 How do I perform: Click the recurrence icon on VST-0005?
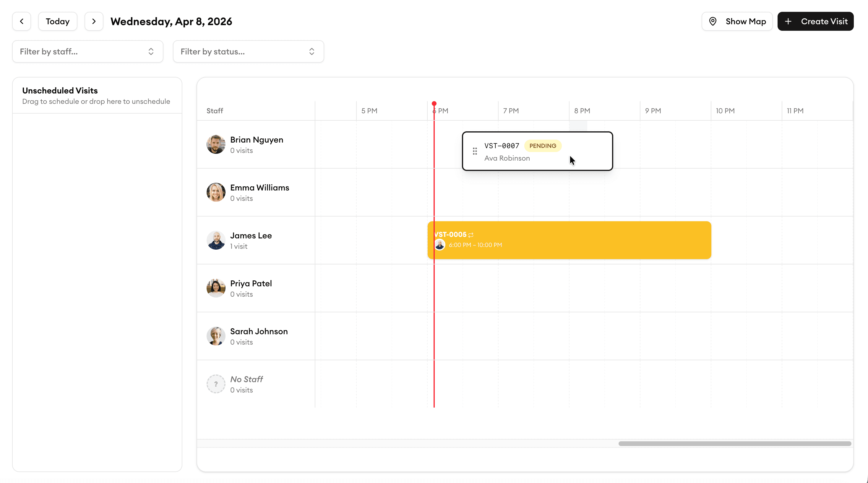click(x=470, y=235)
